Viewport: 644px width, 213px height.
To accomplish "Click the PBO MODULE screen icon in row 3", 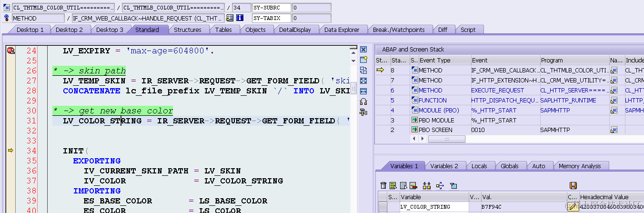I will 415,120.
